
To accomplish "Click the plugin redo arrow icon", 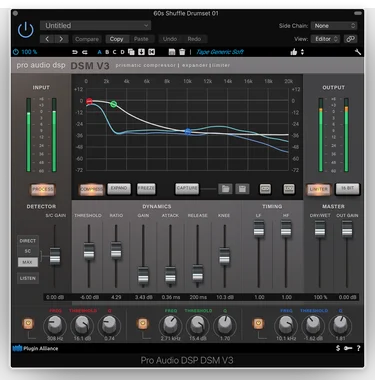I will pos(85,52).
